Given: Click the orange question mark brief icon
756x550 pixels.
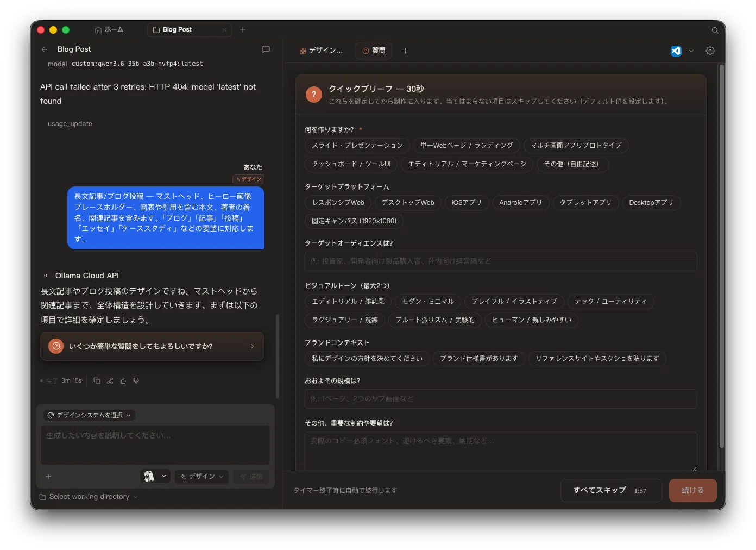Looking at the screenshot, I should click(314, 95).
